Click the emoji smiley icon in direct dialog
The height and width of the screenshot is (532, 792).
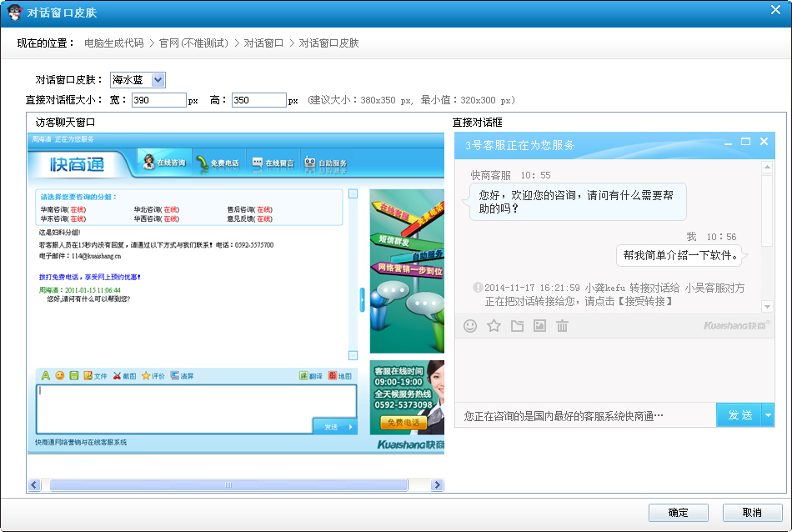click(x=470, y=326)
